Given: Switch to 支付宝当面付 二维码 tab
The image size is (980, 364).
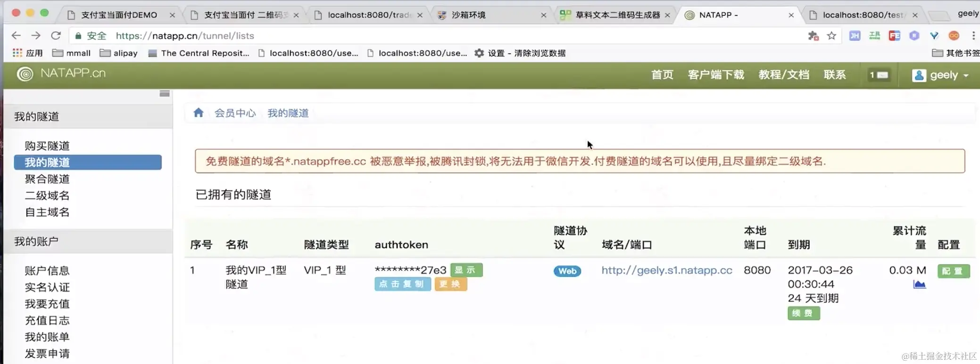Looking at the screenshot, I should (x=245, y=15).
